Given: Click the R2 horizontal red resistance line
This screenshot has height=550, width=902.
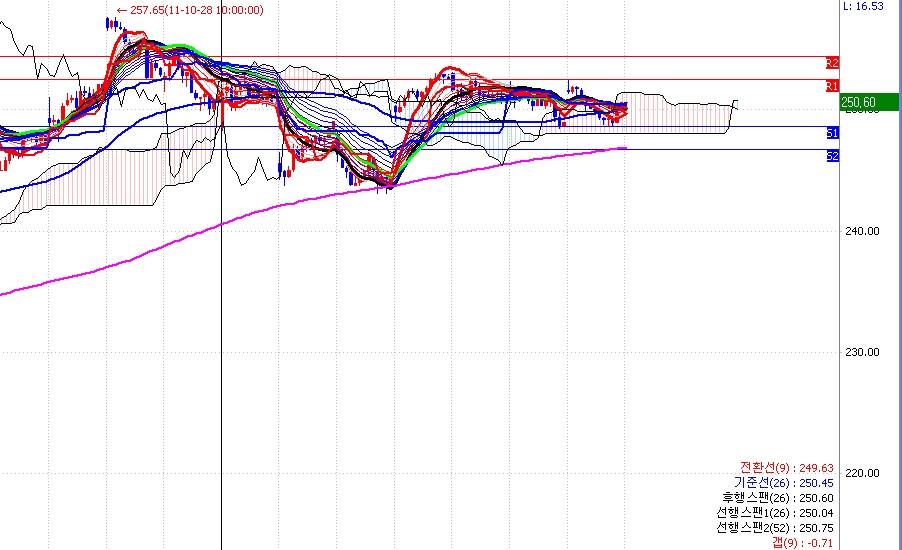Looking at the screenshot, I should (x=413, y=57).
